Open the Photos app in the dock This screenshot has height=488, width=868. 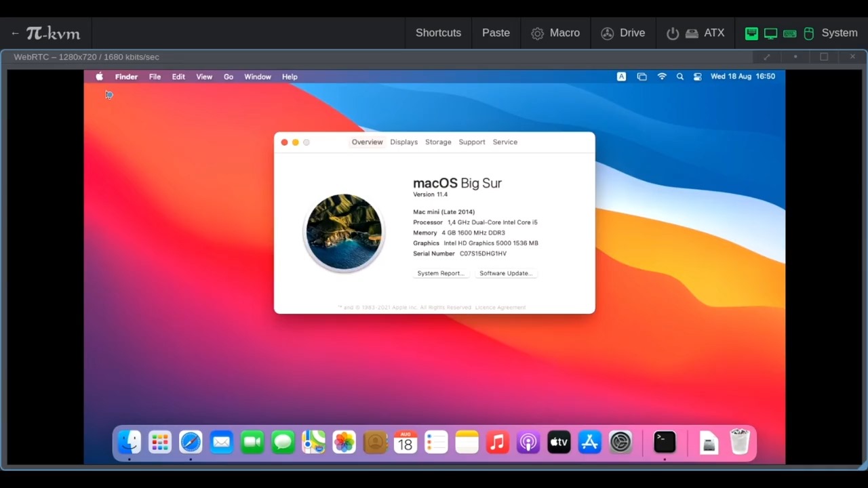point(344,443)
